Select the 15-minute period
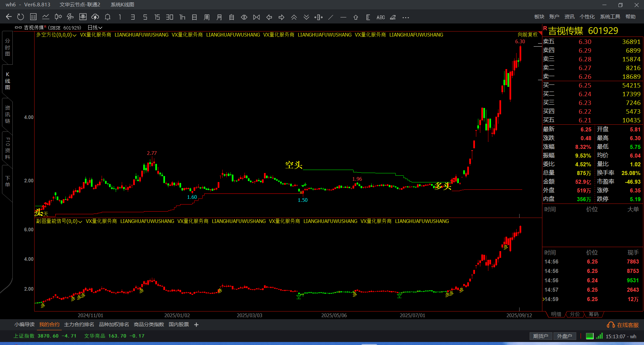Image resolution: width=644 pixels, height=345 pixels. (157, 17)
